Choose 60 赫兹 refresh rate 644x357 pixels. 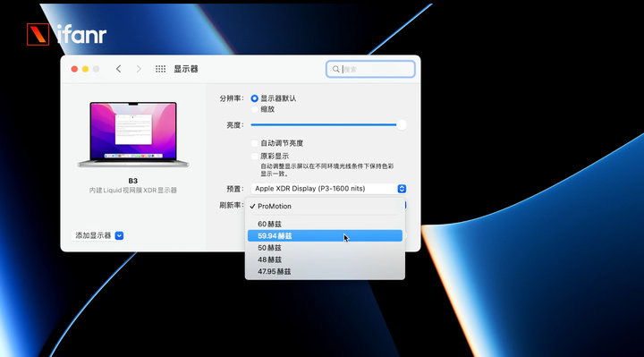tap(325, 224)
